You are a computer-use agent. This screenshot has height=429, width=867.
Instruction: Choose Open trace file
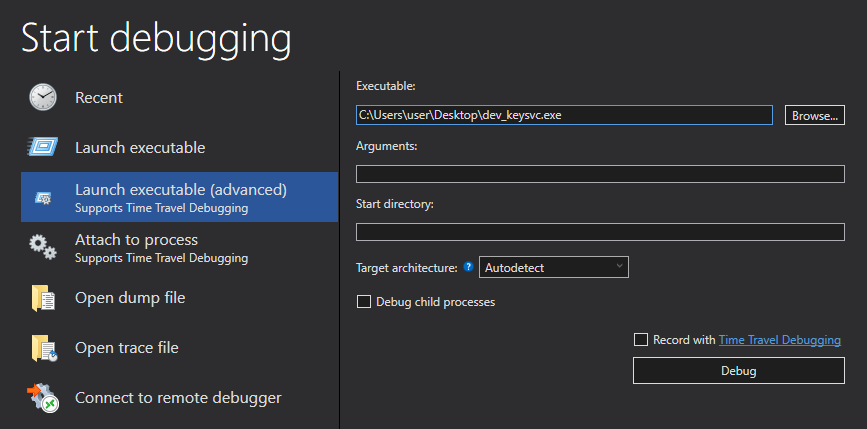pyautogui.click(x=179, y=348)
